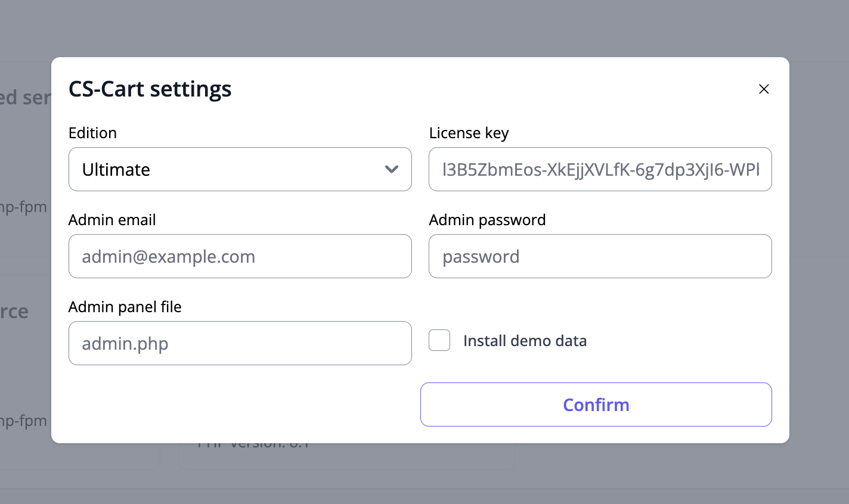The height and width of the screenshot is (504, 849).
Task: Enable the Install demo data checkbox
Action: click(439, 340)
